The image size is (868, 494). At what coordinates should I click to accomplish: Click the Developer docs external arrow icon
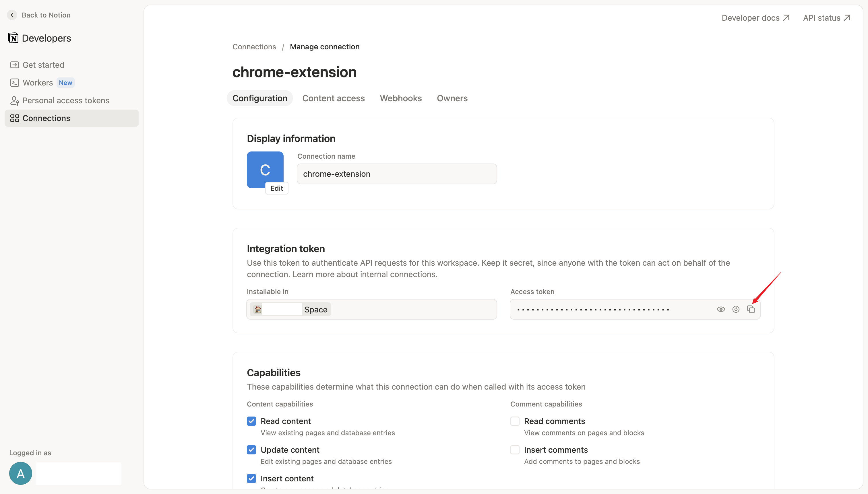tap(786, 18)
